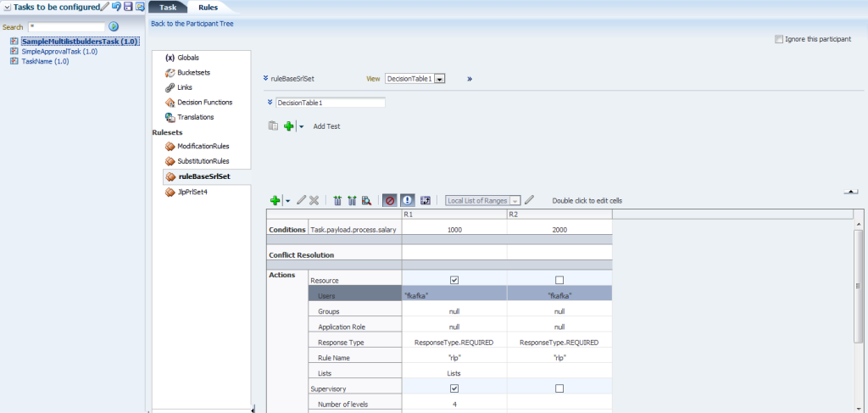Open SampleMultilistbuldersTask (1.0) task

[80, 42]
